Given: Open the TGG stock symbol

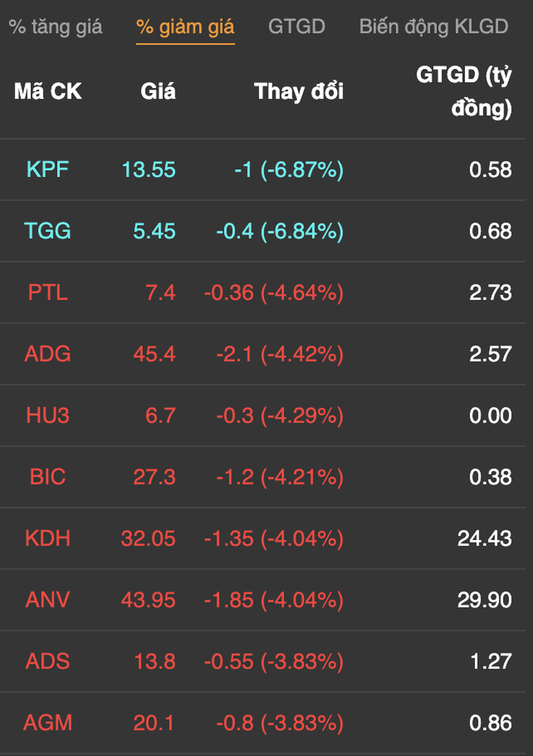Looking at the screenshot, I should coord(48,231).
